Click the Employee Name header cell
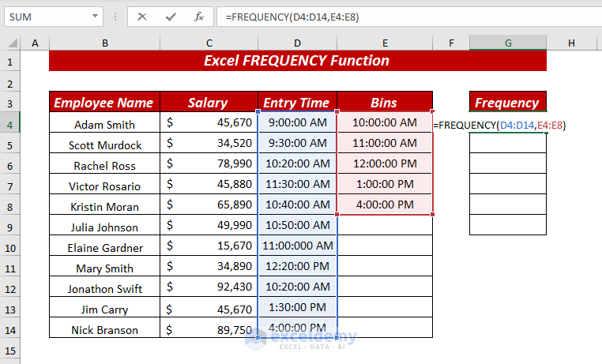This screenshot has width=602, height=364. click(x=104, y=102)
